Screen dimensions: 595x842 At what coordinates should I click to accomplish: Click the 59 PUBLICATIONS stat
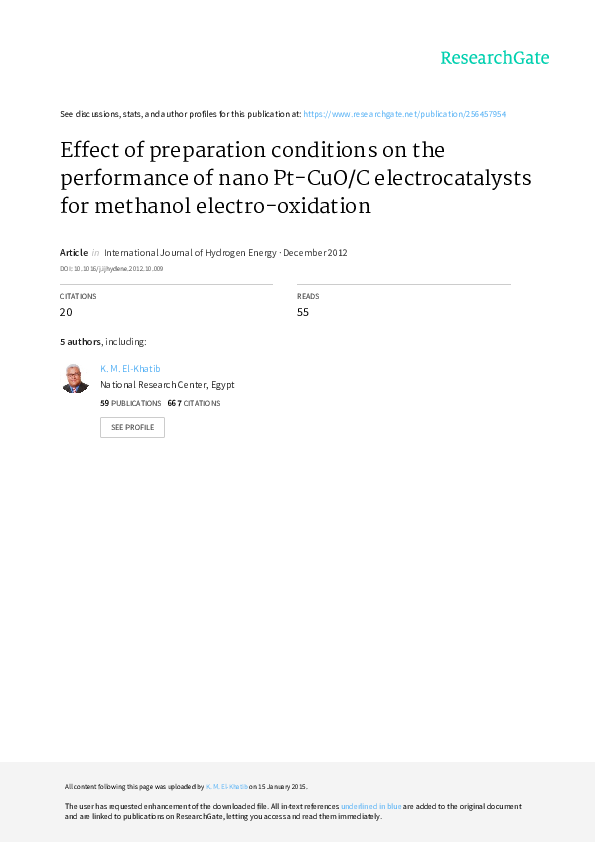point(130,403)
